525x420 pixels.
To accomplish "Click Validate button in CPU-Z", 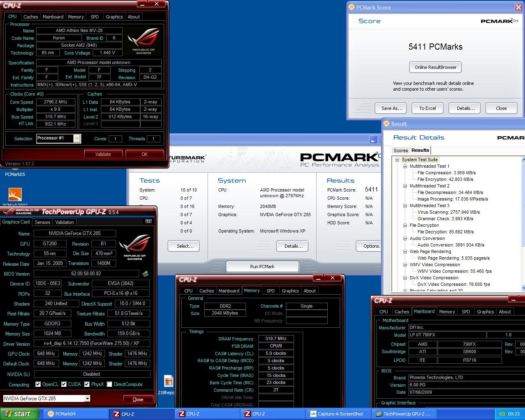I will pos(103,154).
